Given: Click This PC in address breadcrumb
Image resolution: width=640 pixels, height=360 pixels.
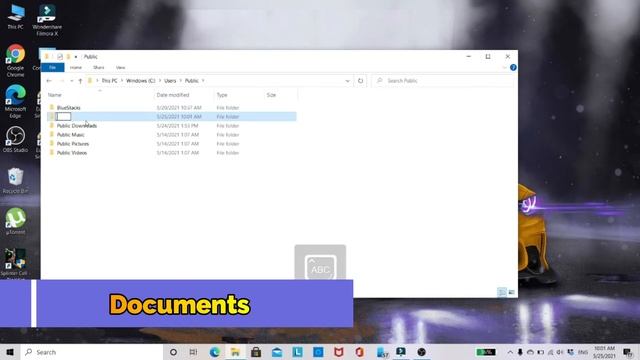Looking at the screenshot, I should pyautogui.click(x=109, y=81).
